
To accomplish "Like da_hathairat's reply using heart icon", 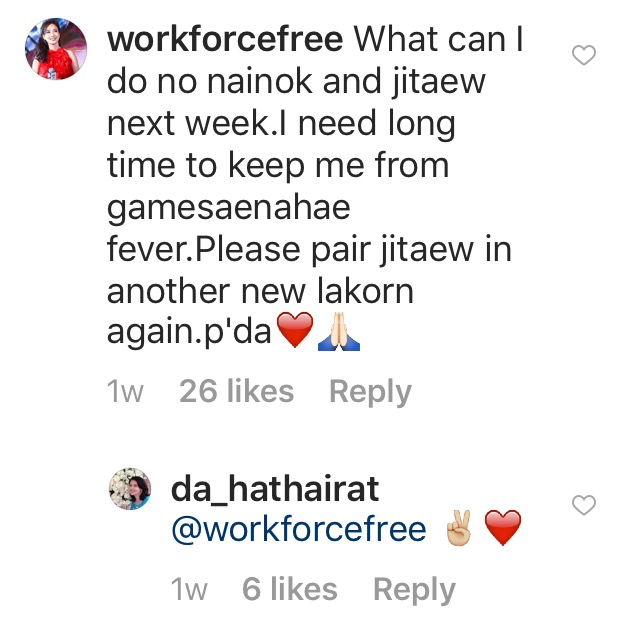I will click(584, 505).
